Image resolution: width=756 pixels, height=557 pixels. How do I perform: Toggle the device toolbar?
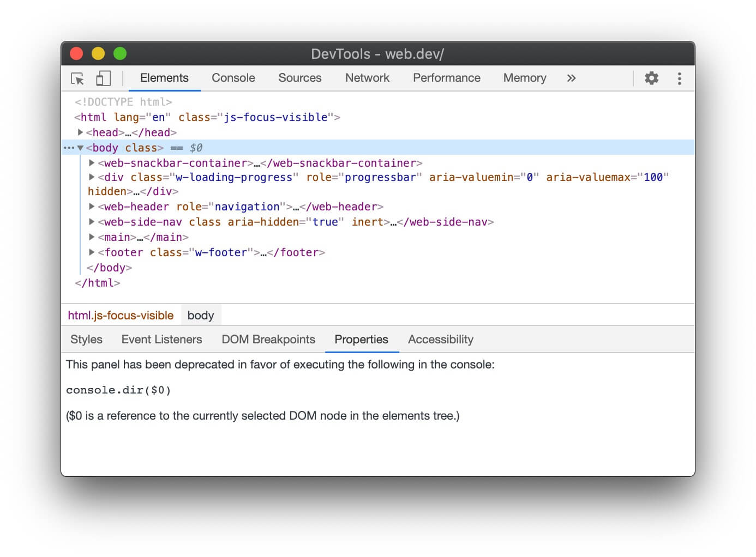click(x=103, y=78)
